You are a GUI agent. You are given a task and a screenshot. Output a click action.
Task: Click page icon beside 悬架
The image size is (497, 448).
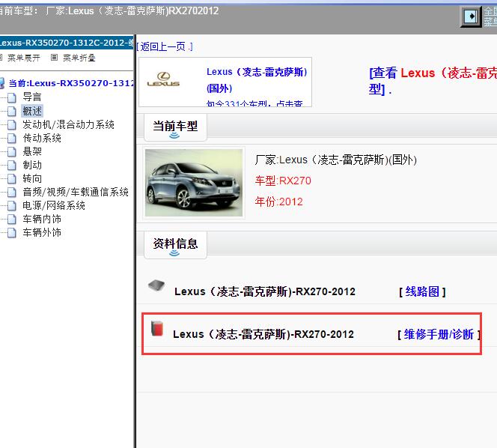point(12,152)
